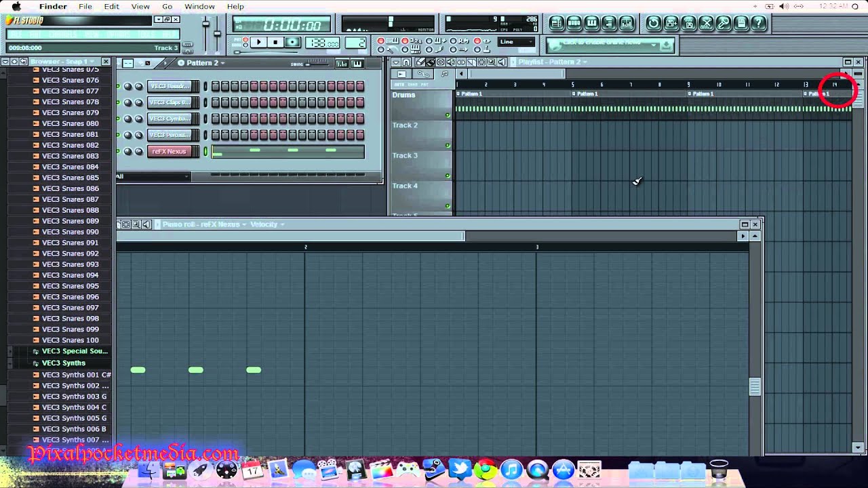Open the Mixer view toolbar button

(627, 24)
